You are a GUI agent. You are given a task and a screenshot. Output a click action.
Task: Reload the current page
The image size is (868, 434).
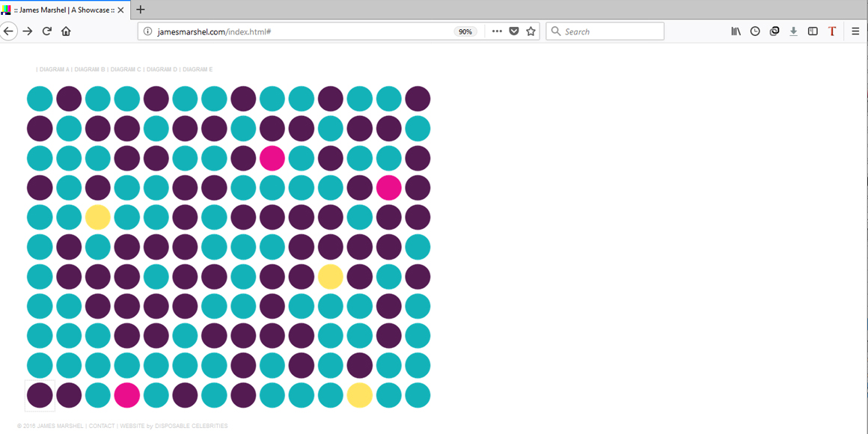[x=46, y=31]
